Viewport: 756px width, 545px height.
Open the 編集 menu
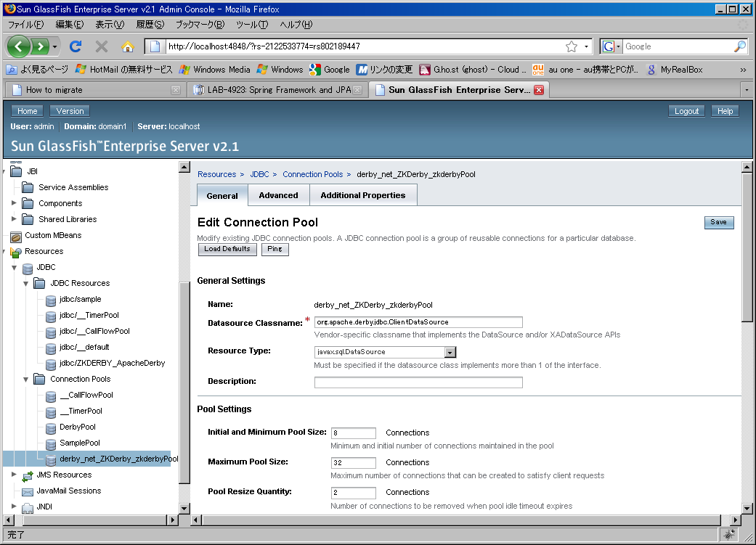[x=69, y=24]
